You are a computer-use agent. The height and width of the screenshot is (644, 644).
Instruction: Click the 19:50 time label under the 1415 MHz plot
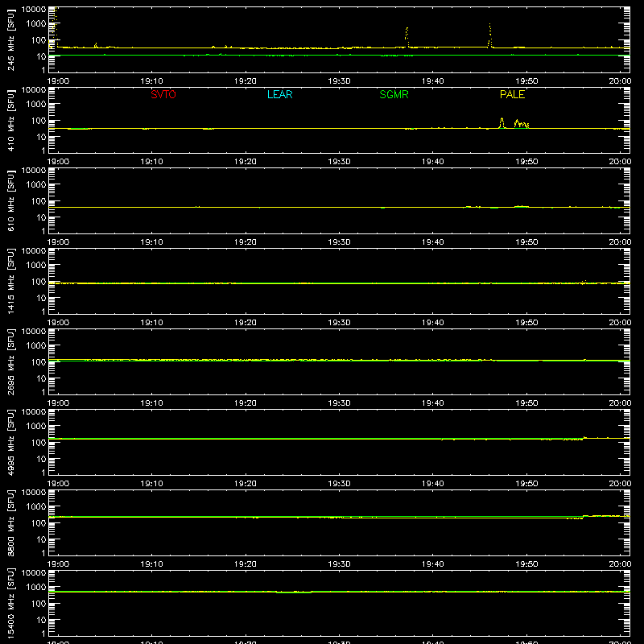(x=526, y=323)
